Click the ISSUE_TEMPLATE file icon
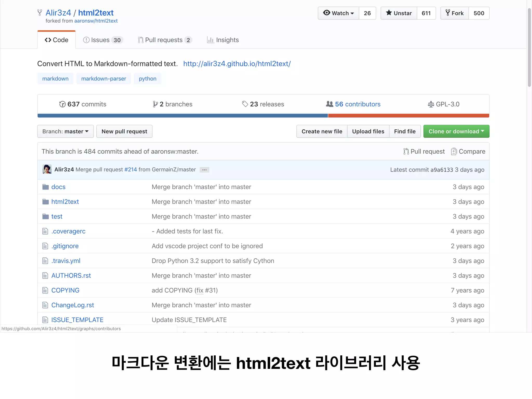This screenshot has height=399, width=532. (45, 320)
